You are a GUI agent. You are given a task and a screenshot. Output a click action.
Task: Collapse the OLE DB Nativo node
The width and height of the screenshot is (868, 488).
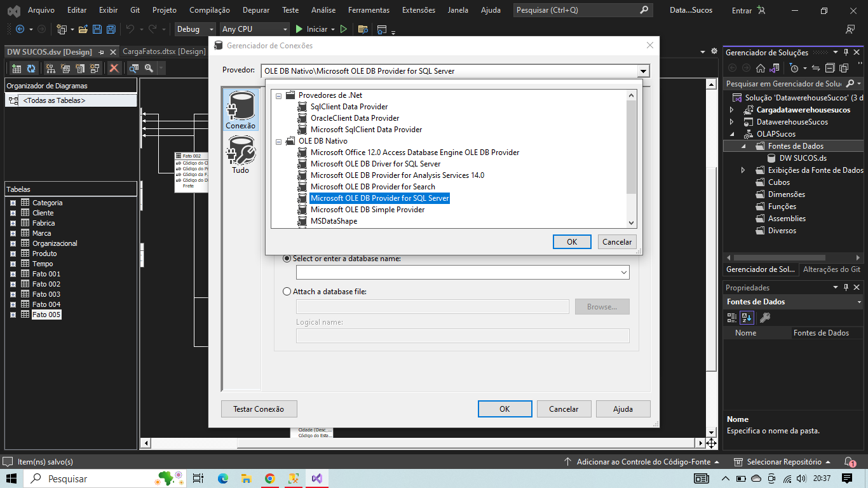(x=278, y=141)
